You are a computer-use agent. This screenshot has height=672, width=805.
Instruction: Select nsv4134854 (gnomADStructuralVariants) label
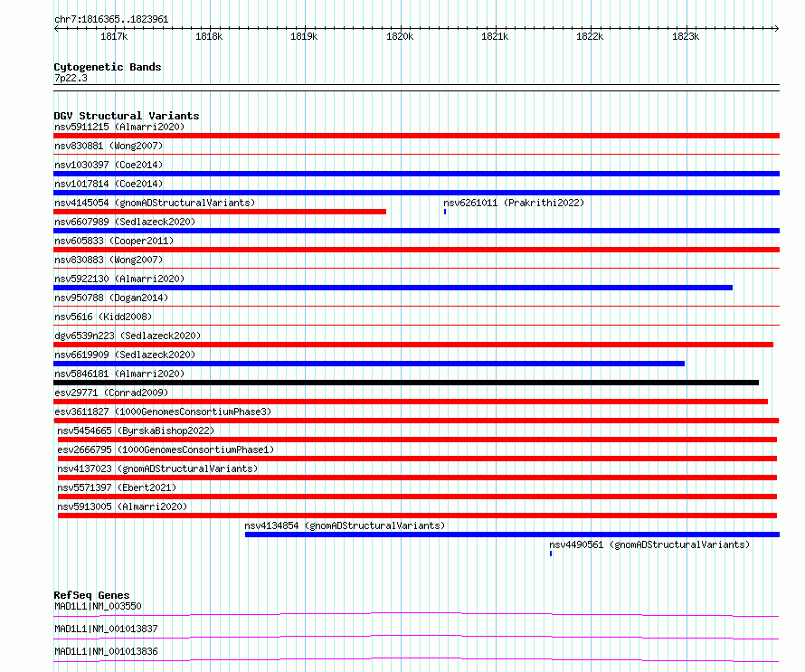tap(345, 525)
